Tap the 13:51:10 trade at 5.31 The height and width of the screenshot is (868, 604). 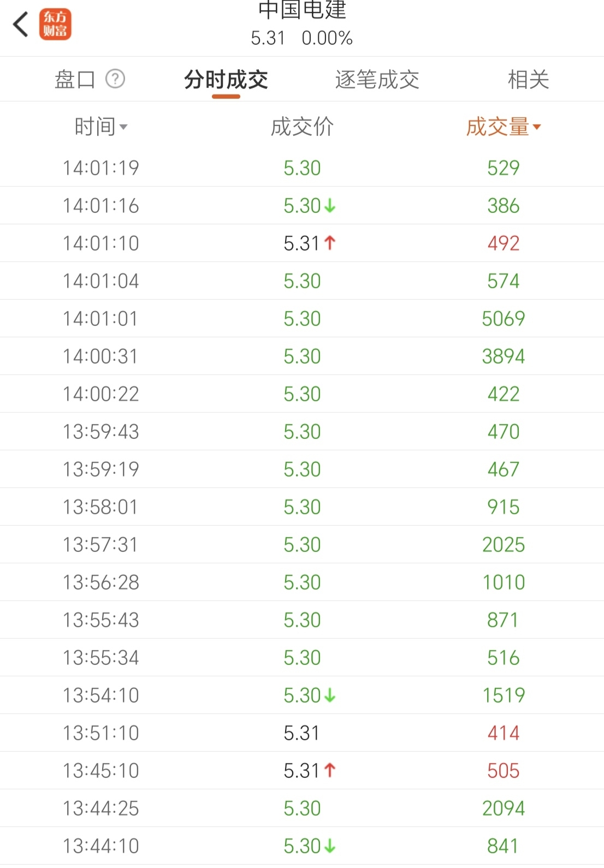click(x=302, y=733)
